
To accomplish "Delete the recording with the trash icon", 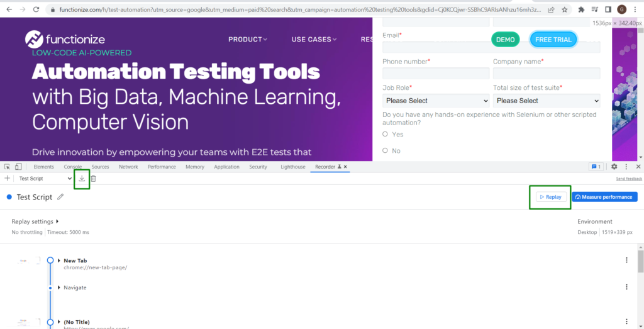I will point(94,178).
